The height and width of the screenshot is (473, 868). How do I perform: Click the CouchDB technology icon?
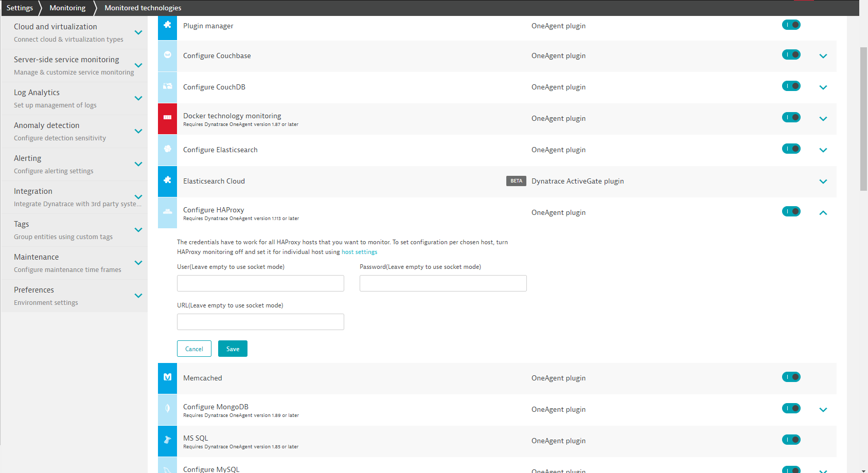pyautogui.click(x=167, y=87)
